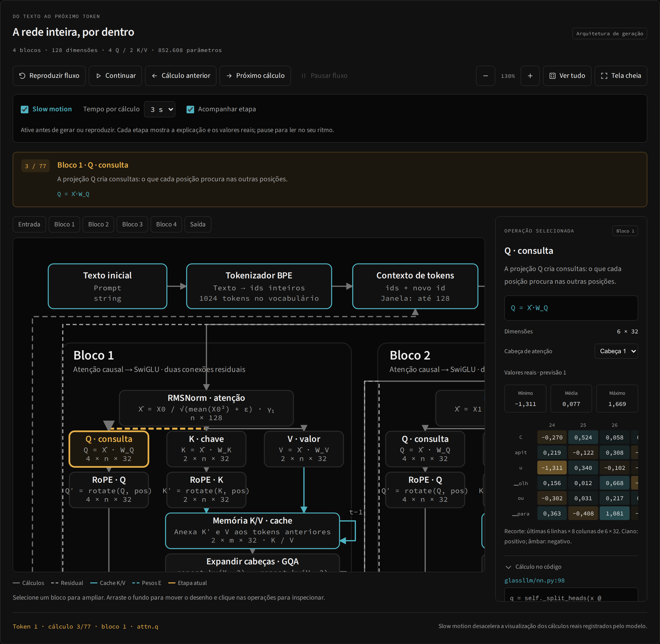Select the RoPE · K node
The height and width of the screenshot is (644, 660).
[206, 490]
